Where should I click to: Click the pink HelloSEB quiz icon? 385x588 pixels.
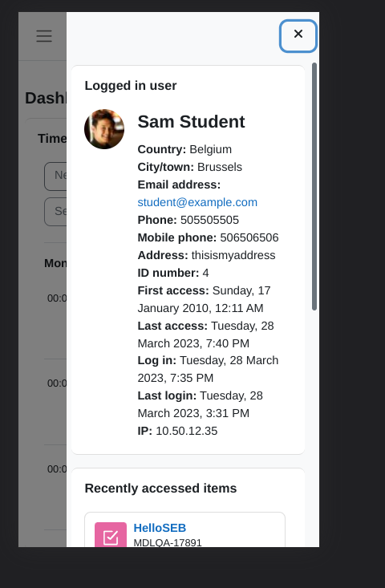tap(111, 535)
